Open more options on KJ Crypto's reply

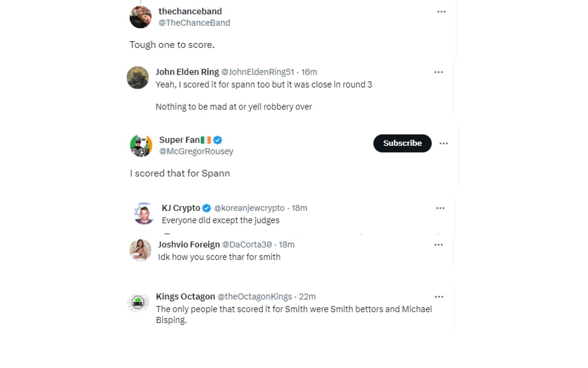[x=440, y=208]
